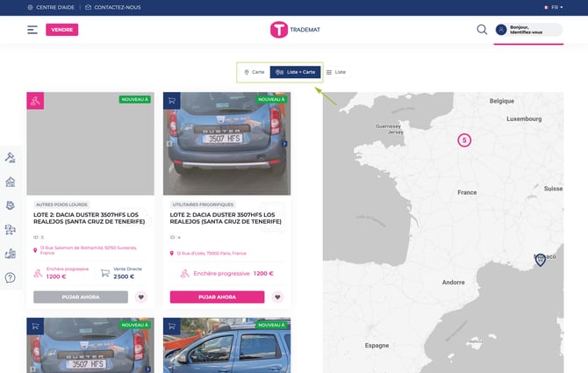
Task: Open the warehouse sidebar icon
Action: tap(11, 182)
